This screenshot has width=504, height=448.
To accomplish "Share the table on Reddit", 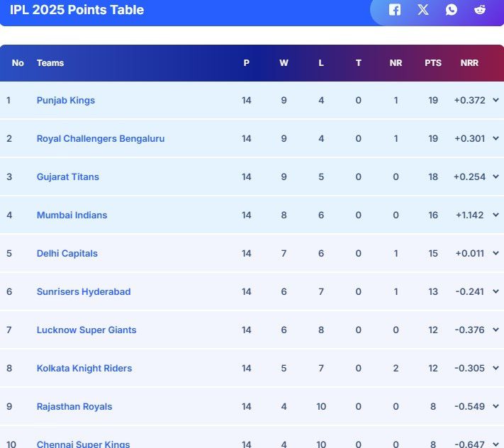I will pyautogui.click(x=480, y=10).
